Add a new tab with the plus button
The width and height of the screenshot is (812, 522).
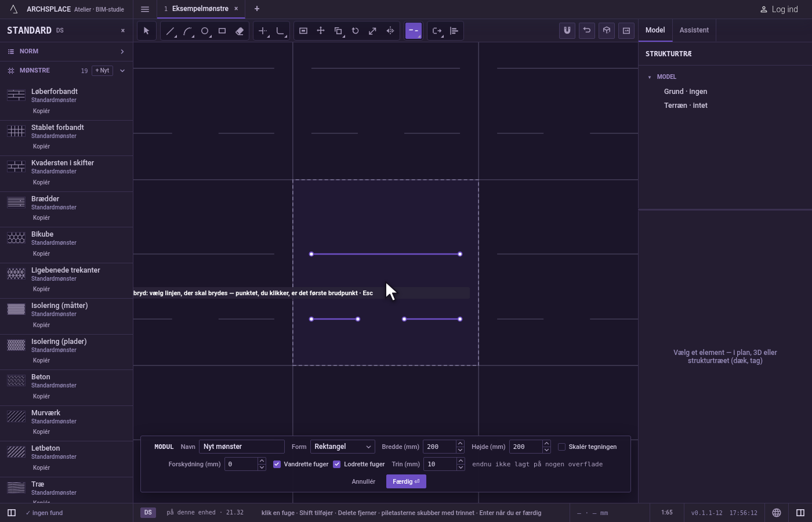257,9
